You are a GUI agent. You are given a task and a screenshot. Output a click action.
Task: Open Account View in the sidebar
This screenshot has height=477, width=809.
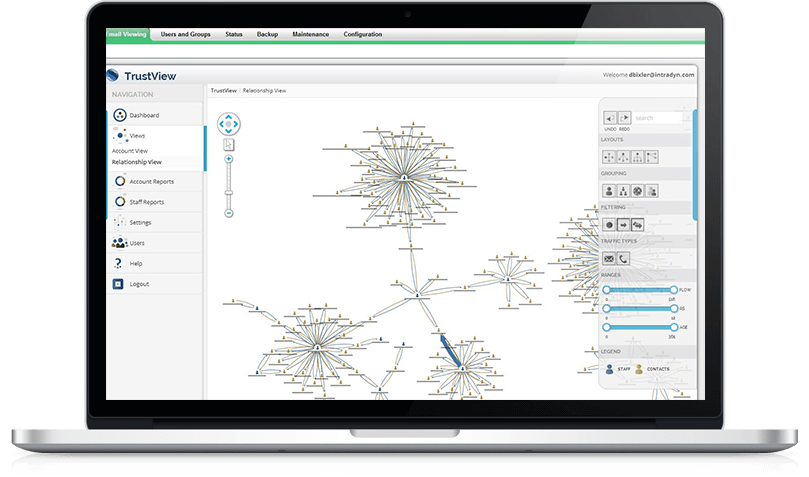130,151
